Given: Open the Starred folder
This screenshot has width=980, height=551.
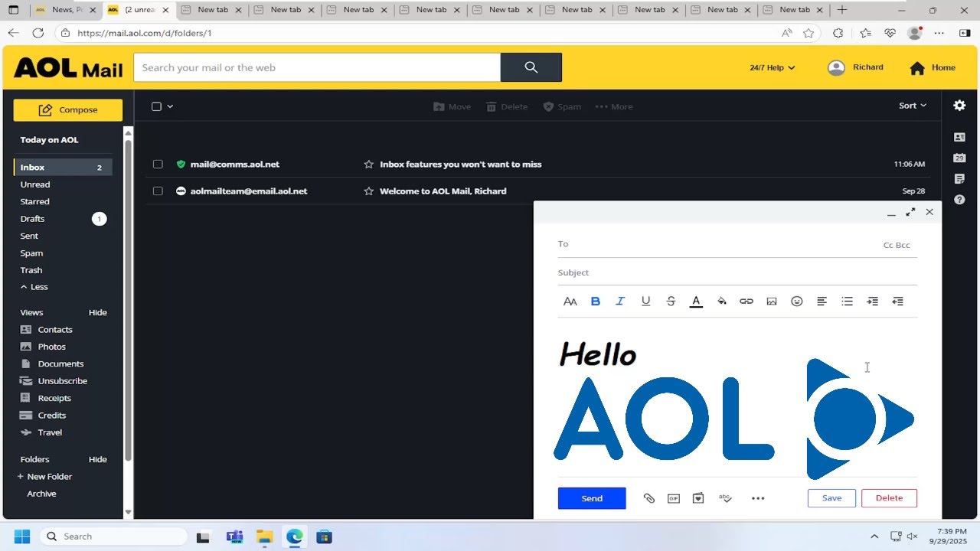Looking at the screenshot, I should pyautogui.click(x=35, y=201).
